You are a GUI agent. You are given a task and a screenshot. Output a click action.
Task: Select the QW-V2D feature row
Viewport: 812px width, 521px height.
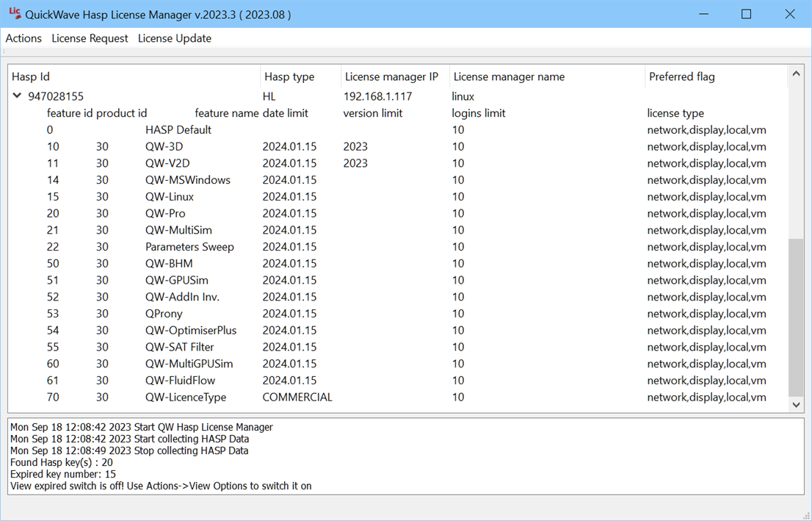[x=398, y=163]
